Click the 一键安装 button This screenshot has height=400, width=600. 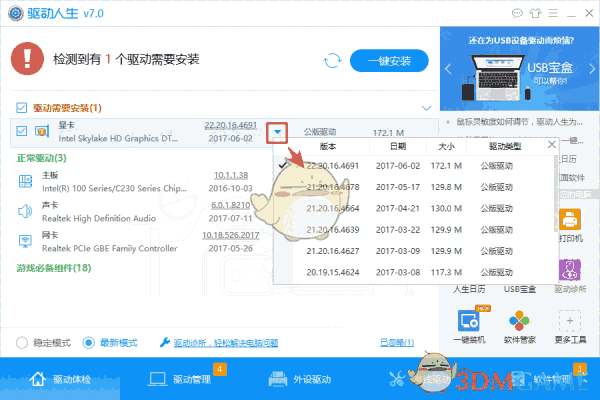pyautogui.click(x=389, y=60)
